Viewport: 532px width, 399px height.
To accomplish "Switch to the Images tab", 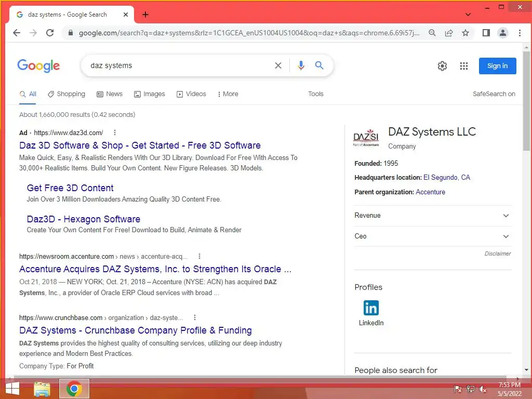I will pyautogui.click(x=150, y=94).
